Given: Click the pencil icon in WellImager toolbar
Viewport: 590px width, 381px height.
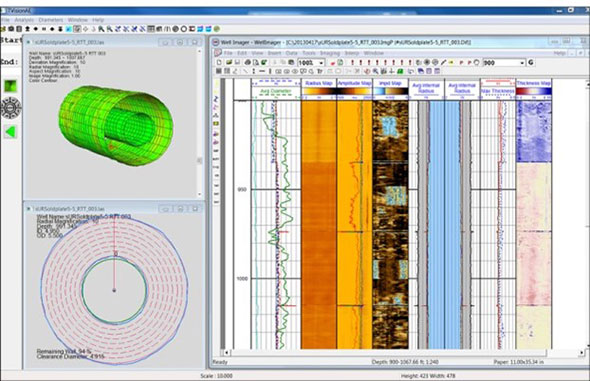Looking at the screenshot, I should pos(443,62).
